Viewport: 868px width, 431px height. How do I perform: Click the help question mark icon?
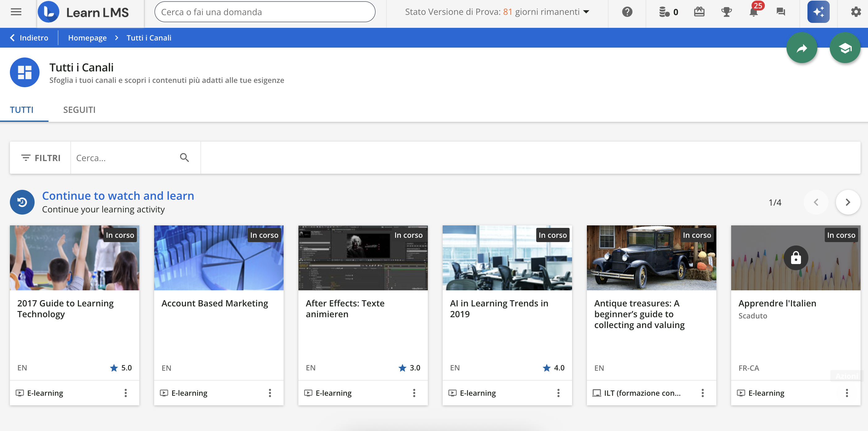point(627,12)
